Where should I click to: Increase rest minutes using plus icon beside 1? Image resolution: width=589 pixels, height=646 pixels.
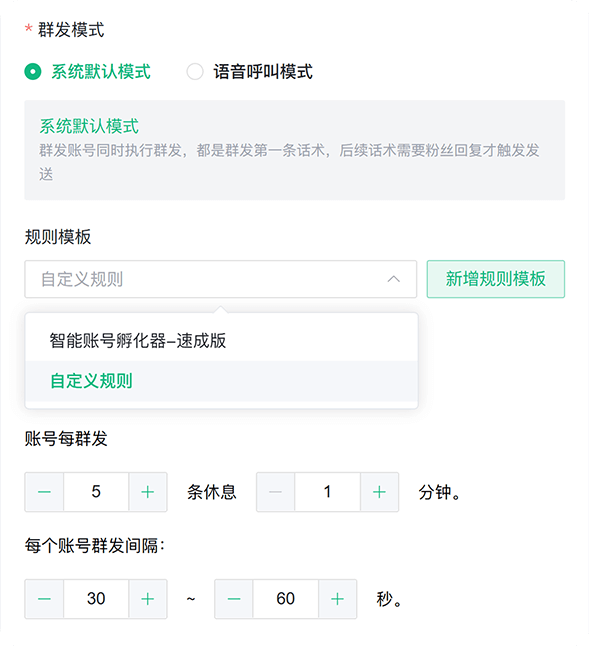379,492
